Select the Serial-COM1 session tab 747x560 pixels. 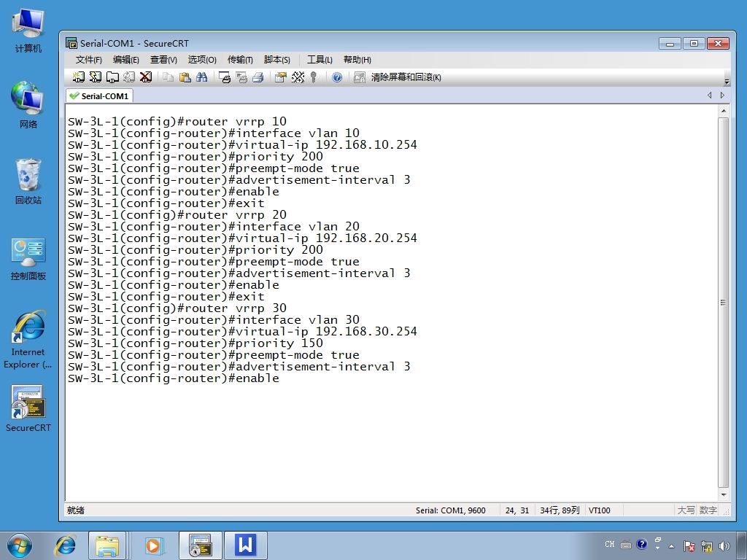99,96
